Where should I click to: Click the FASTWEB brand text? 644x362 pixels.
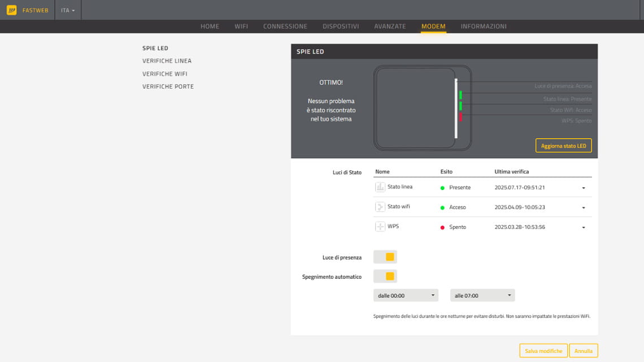coord(36,10)
